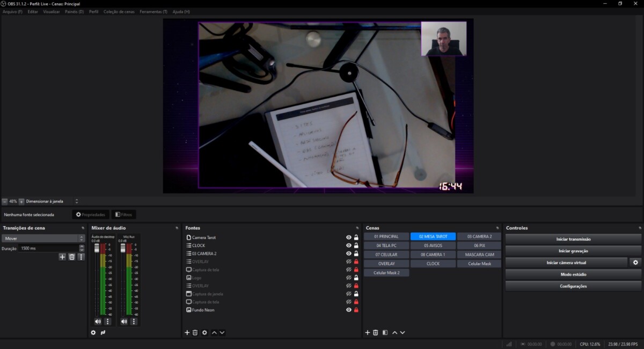
Task: Click Iniciar transmissão button
Action: pos(573,239)
